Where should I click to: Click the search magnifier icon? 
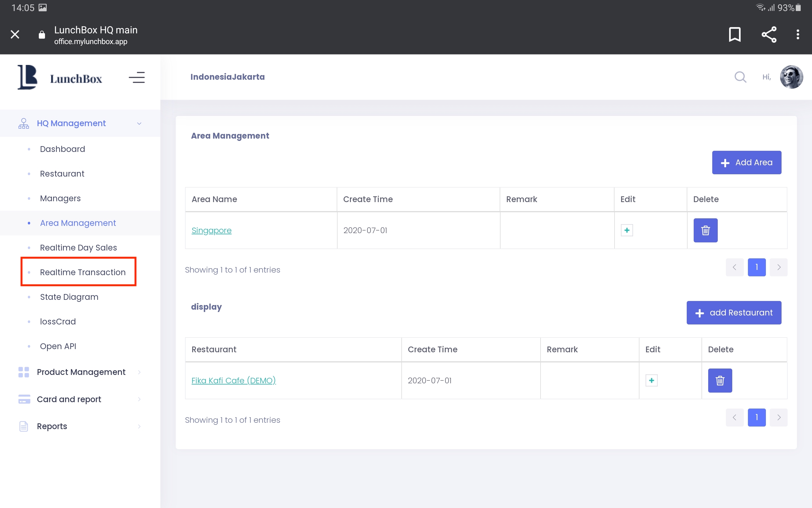(740, 77)
